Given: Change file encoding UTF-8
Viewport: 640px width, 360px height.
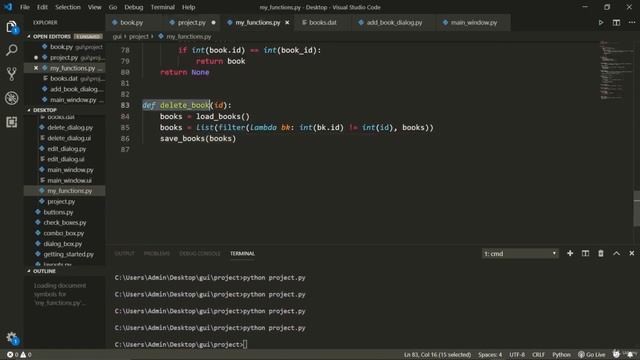Looking at the screenshot, I should tap(517, 355).
